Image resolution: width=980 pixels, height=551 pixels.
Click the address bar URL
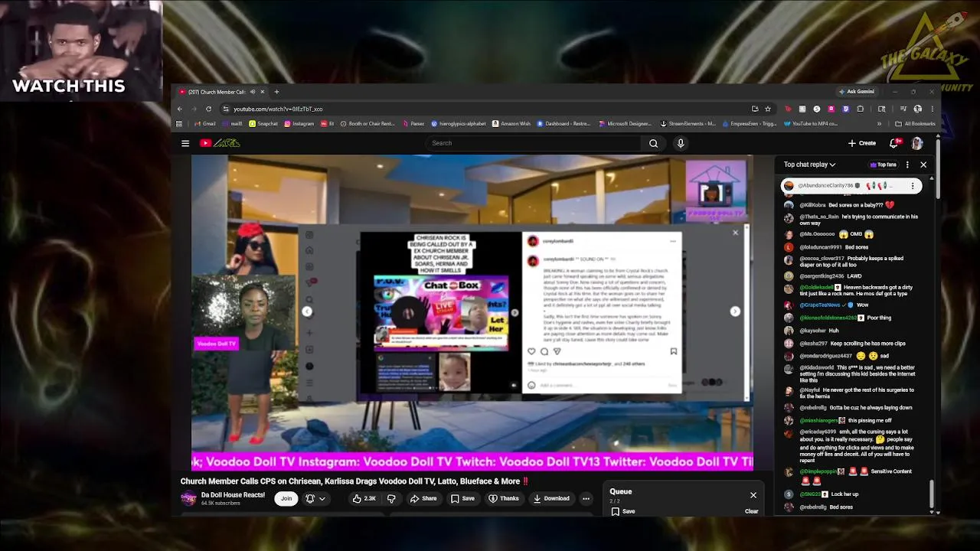tap(278, 109)
